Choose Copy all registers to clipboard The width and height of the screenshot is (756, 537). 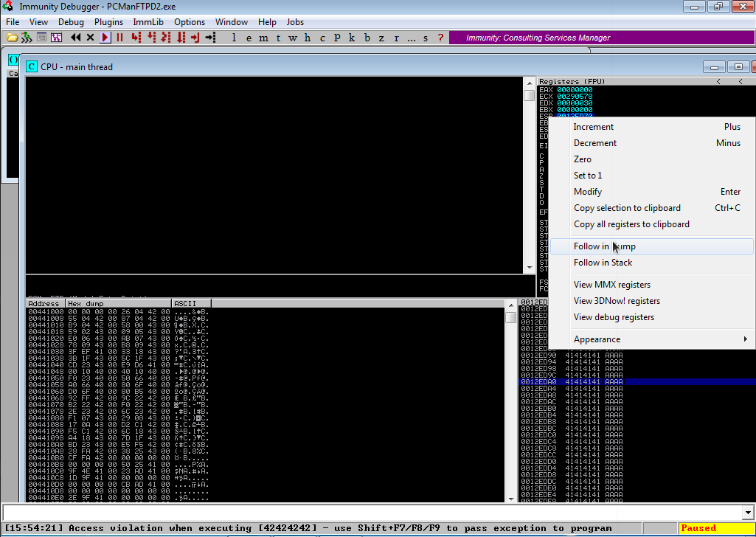[651, 224]
